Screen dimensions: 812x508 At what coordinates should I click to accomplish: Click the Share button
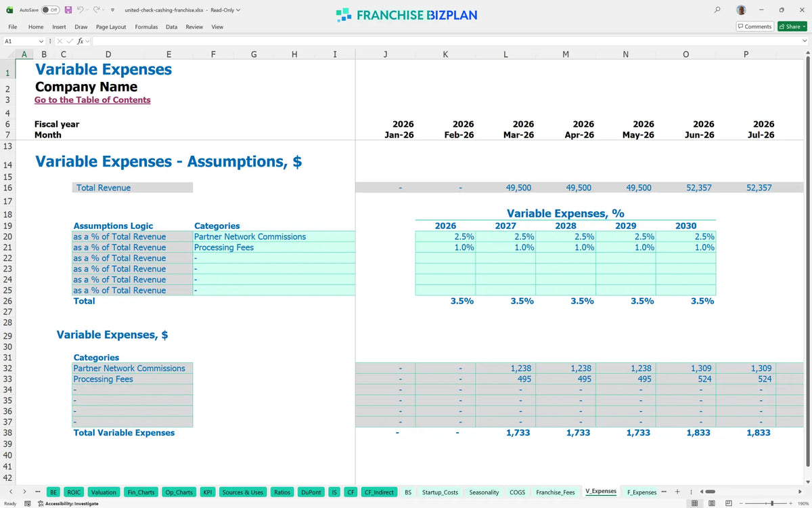(791, 26)
